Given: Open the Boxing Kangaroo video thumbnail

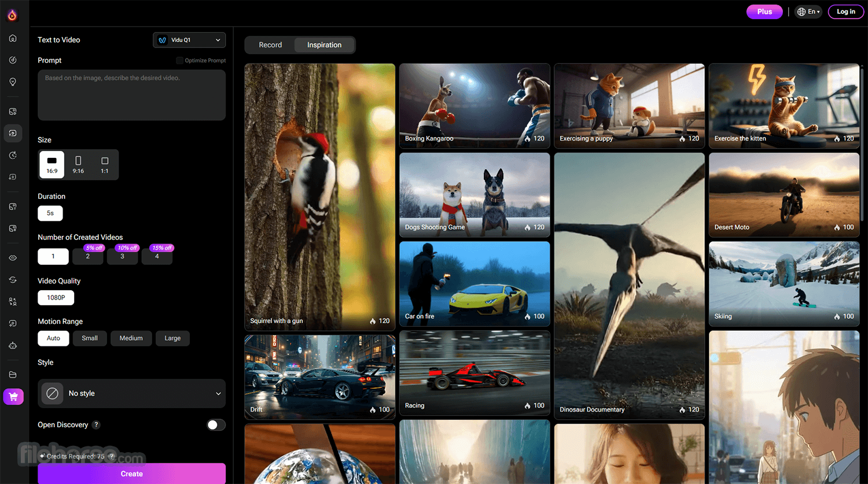Looking at the screenshot, I should [475, 105].
